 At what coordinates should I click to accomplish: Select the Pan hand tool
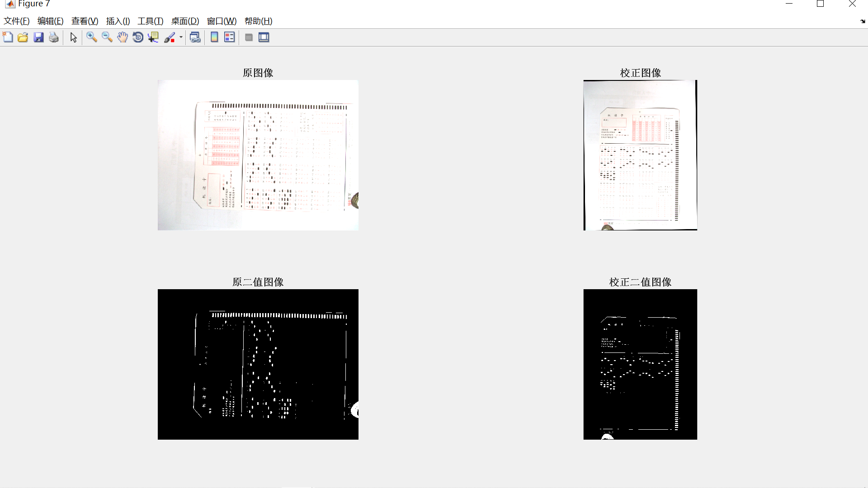pyautogui.click(x=123, y=38)
